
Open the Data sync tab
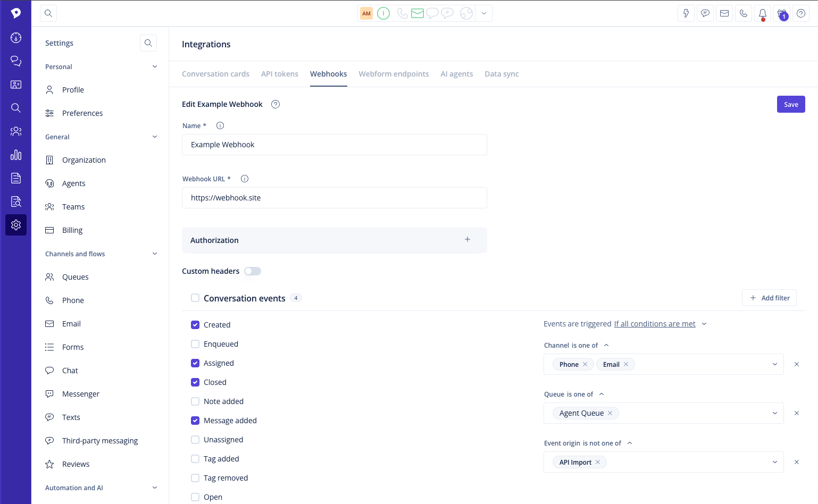501,74
